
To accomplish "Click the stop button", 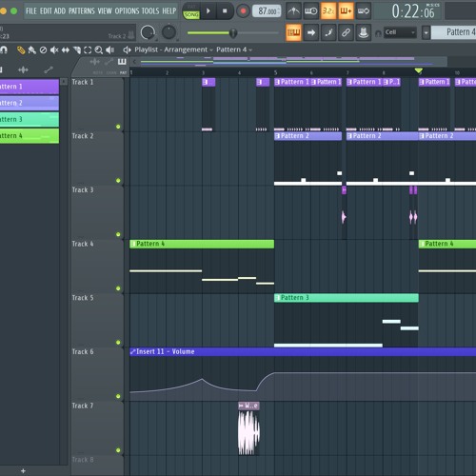I will click(225, 11).
